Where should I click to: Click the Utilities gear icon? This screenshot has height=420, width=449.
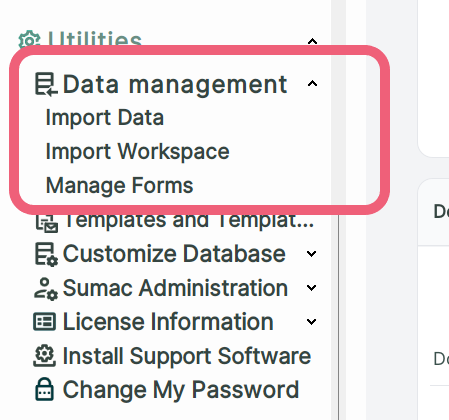tap(29, 40)
